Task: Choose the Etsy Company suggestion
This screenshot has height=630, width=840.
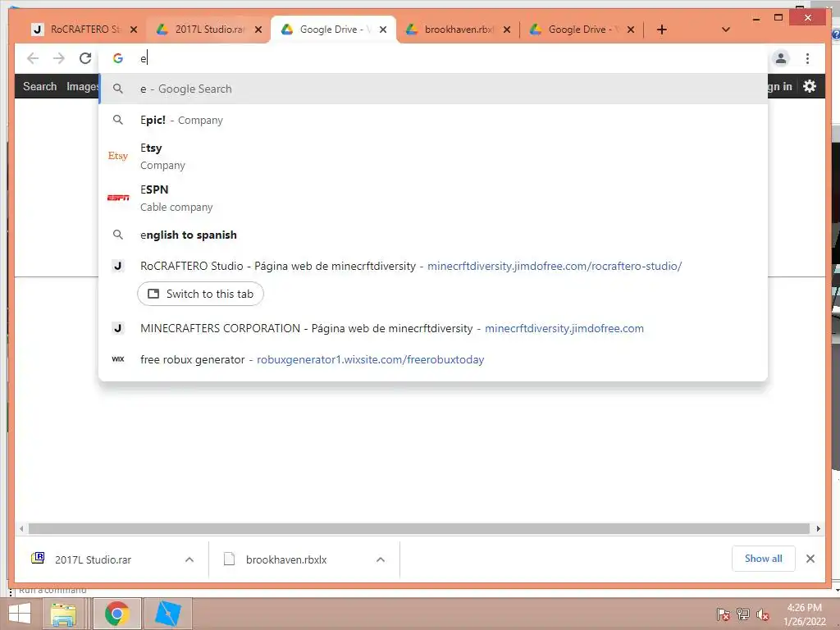Action: coord(433,156)
